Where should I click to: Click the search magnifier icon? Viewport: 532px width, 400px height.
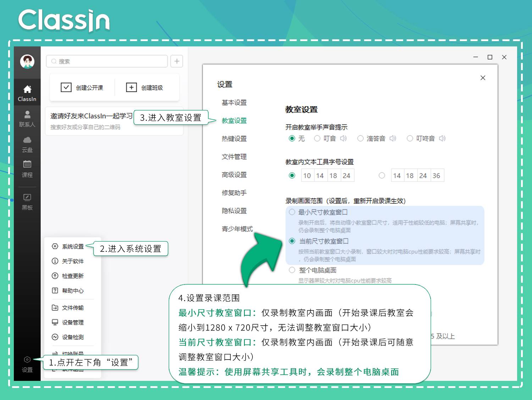click(x=54, y=61)
